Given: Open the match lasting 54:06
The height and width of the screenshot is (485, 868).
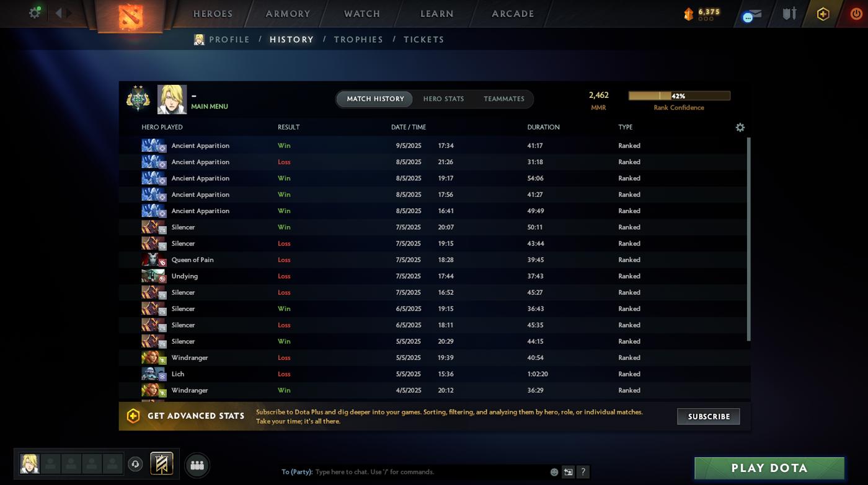Looking at the screenshot, I should coord(434,178).
